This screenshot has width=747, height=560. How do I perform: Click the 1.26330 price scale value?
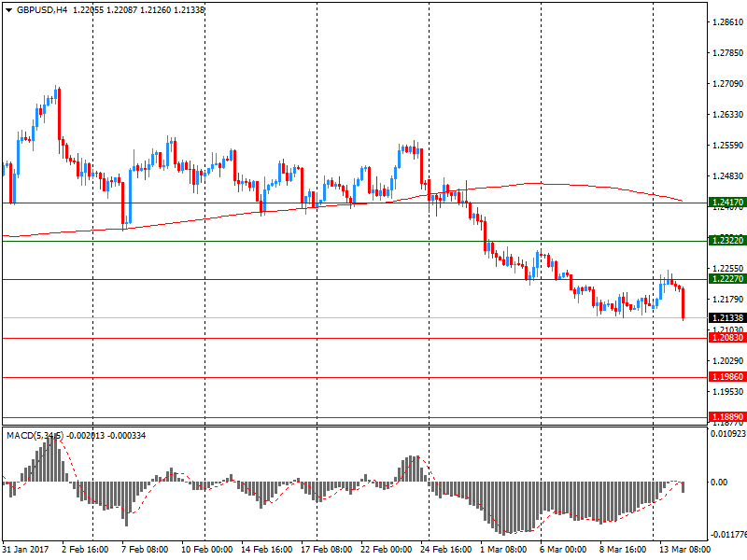point(727,114)
